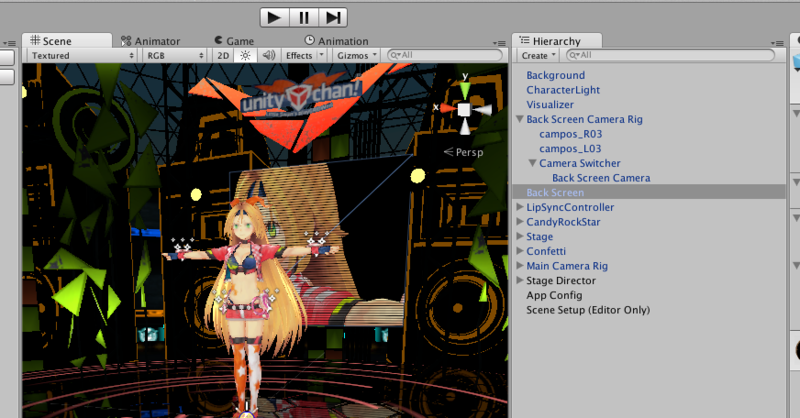The image size is (800, 418).
Task: Select LipSyncController row text
Action: [x=570, y=207]
